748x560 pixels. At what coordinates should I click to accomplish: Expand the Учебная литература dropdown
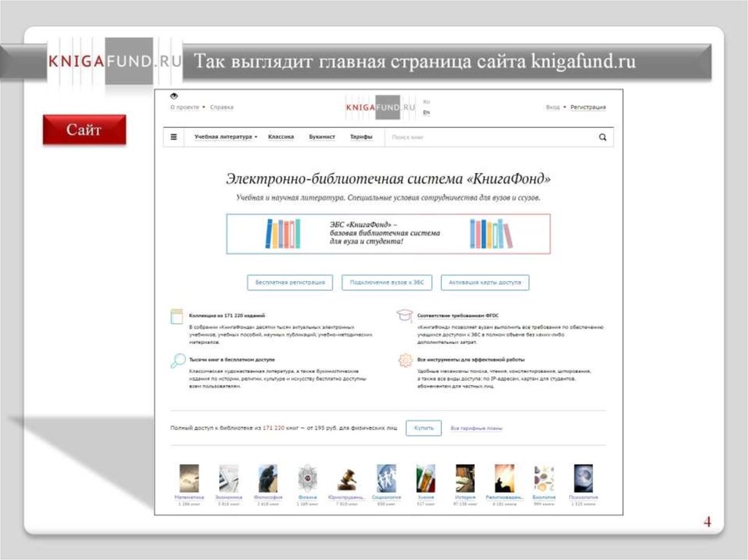[226, 137]
